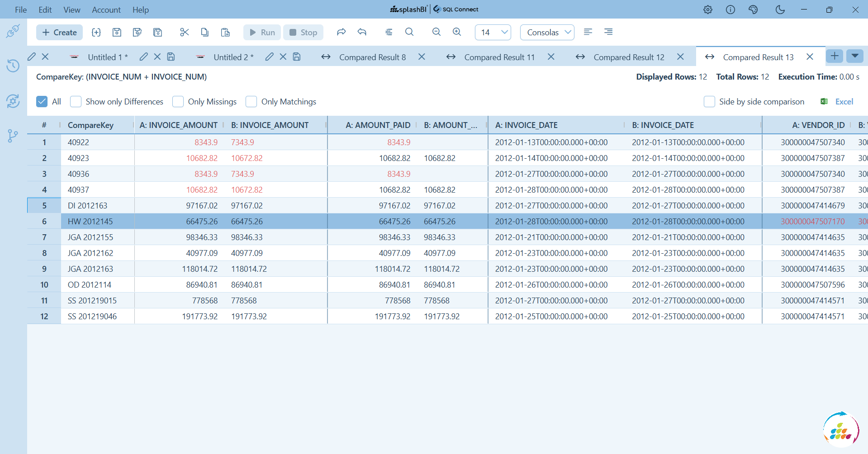Switch to Compared Result 8 tab

(x=372, y=57)
